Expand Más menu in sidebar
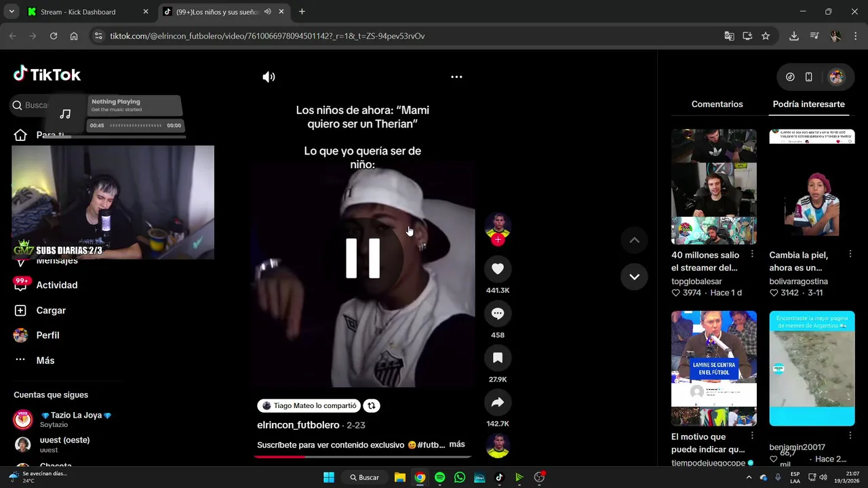This screenshot has height=488, width=868. pyautogui.click(x=34, y=361)
